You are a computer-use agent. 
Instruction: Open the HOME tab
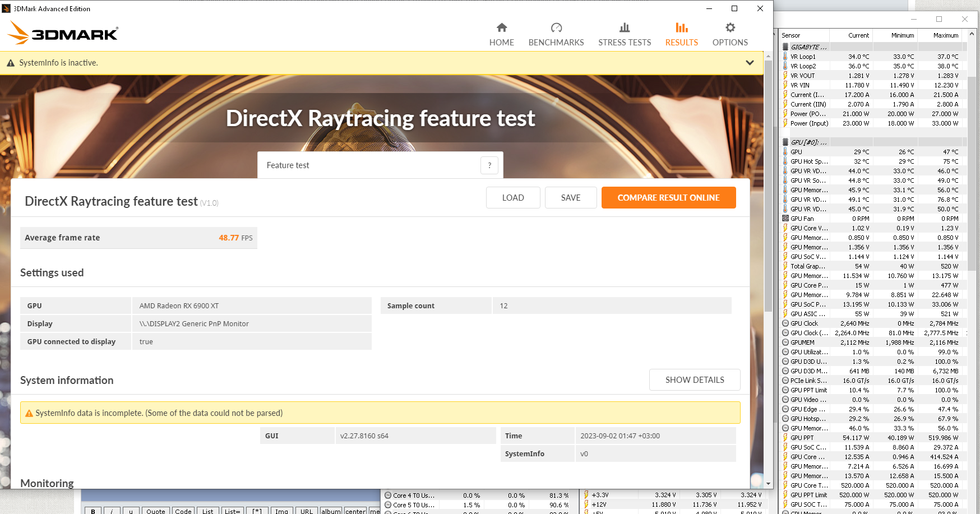pos(502,35)
